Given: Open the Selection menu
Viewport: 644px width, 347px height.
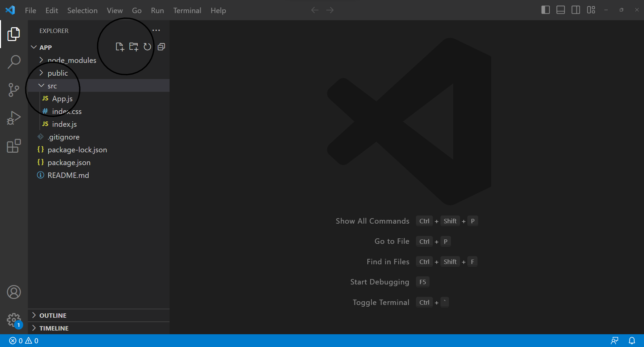Looking at the screenshot, I should click(x=82, y=10).
